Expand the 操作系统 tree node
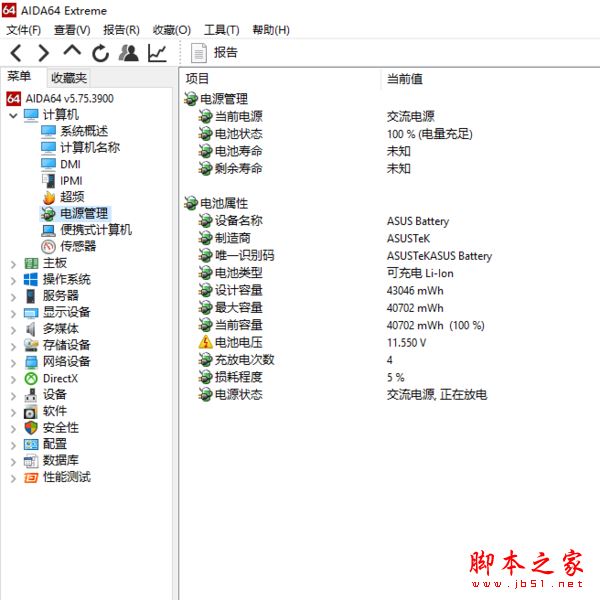The width and height of the screenshot is (600, 600). click(13, 280)
